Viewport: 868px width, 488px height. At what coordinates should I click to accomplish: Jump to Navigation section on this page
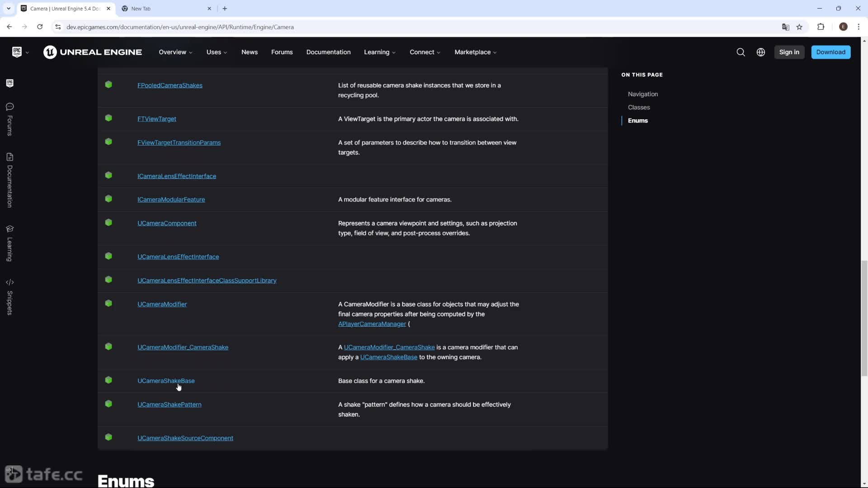coord(643,94)
